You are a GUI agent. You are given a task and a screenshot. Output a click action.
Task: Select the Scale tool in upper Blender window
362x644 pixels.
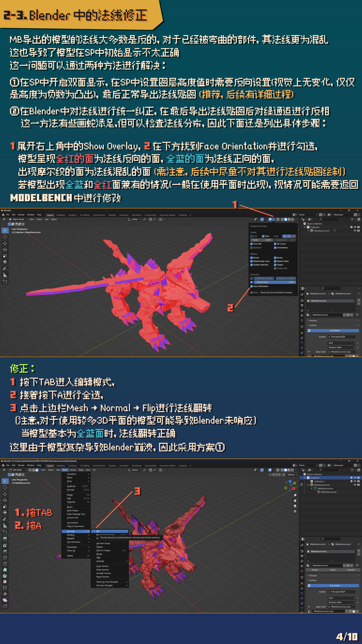[x=5, y=256]
